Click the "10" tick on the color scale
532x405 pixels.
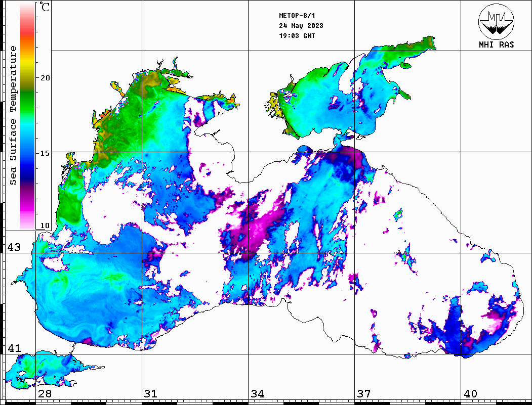[x=45, y=226]
